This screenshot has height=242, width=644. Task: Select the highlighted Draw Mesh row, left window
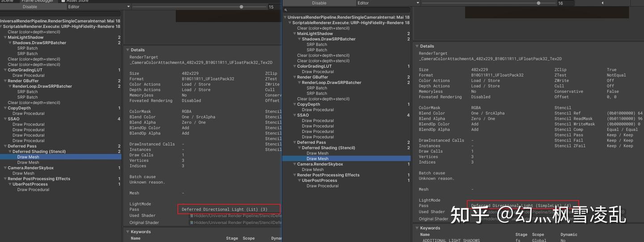click(x=60, y=157)
